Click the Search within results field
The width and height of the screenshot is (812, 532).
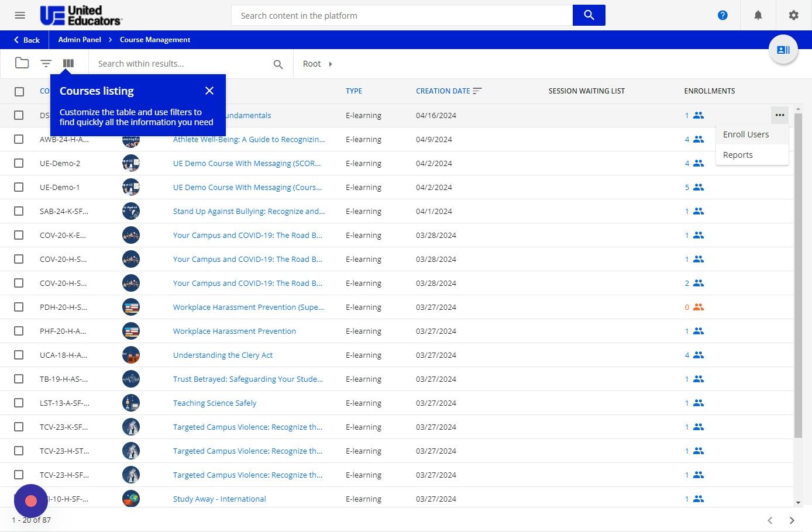point(181,64)
